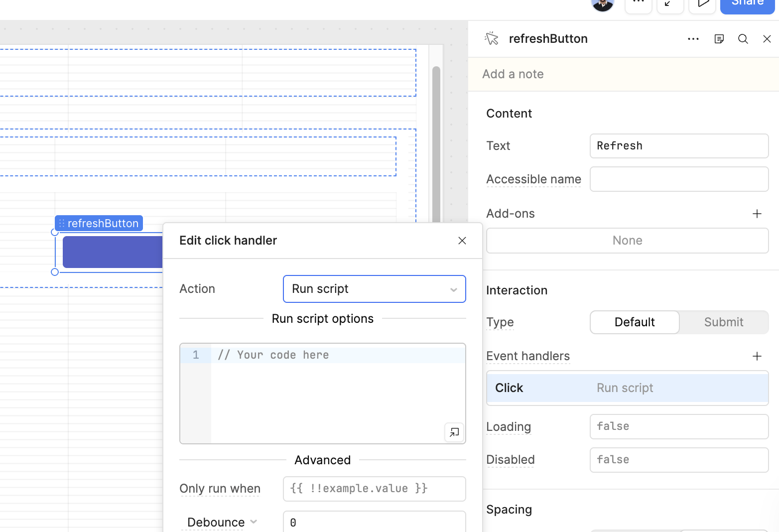Close the Edit click handler dialog
779x532 pixels.
click(462, 241)
